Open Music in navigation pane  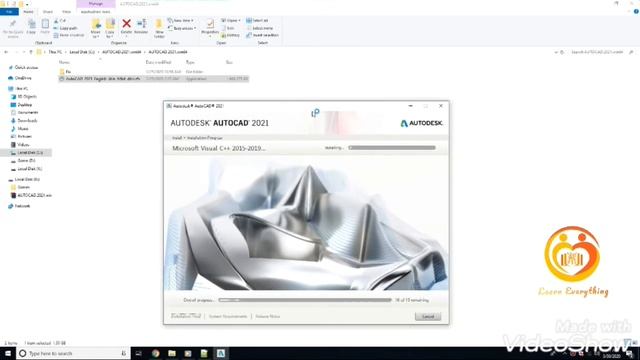20,129
